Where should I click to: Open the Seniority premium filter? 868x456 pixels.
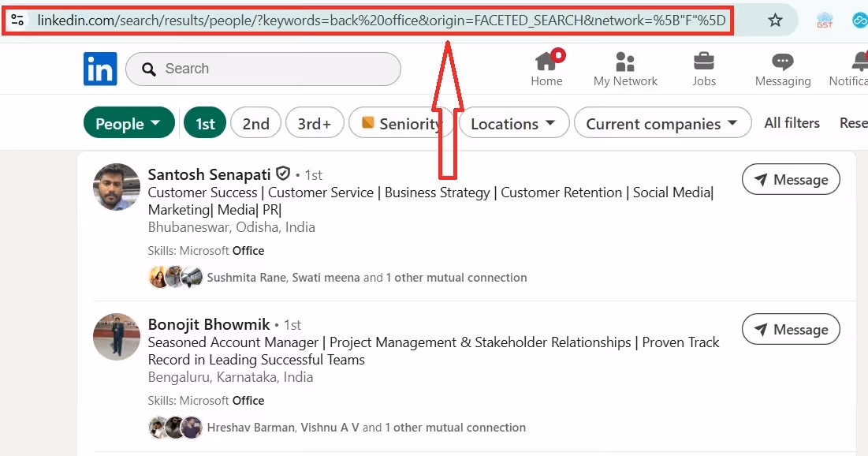click(x=400, y=123)
